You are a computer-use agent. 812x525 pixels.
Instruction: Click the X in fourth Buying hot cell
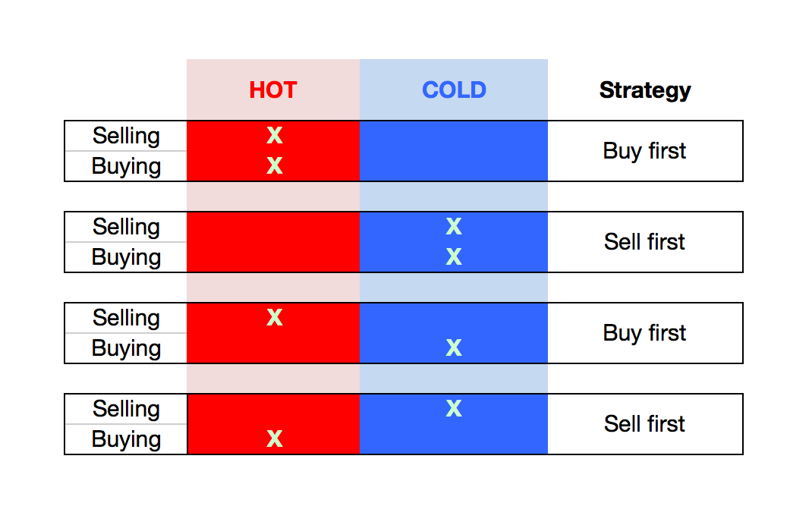pyautogui.click(x=275, y=439)
